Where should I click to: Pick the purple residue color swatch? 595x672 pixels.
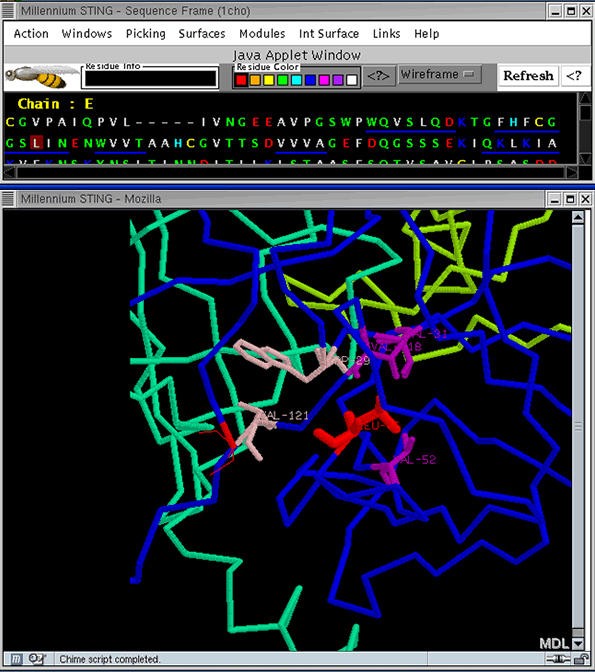click(338, 80)
